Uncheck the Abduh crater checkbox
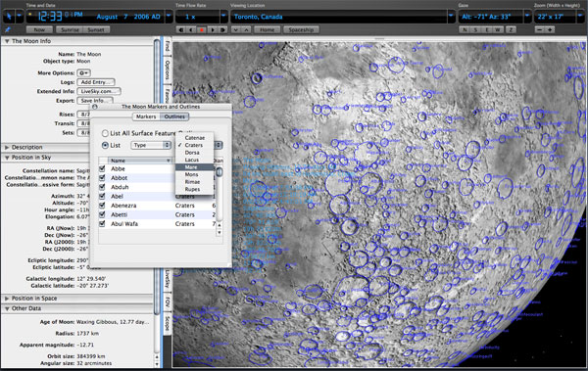 [102, 187]
